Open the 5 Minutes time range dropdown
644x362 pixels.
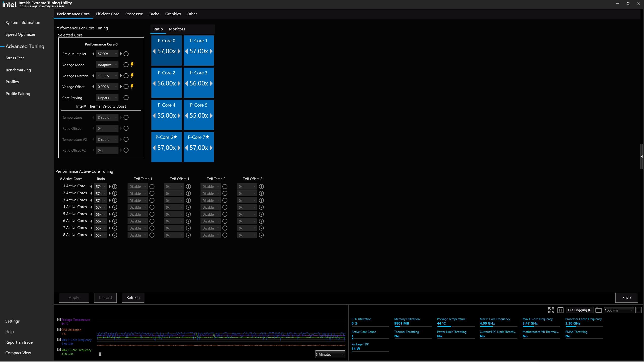click(x=330, y=354)
